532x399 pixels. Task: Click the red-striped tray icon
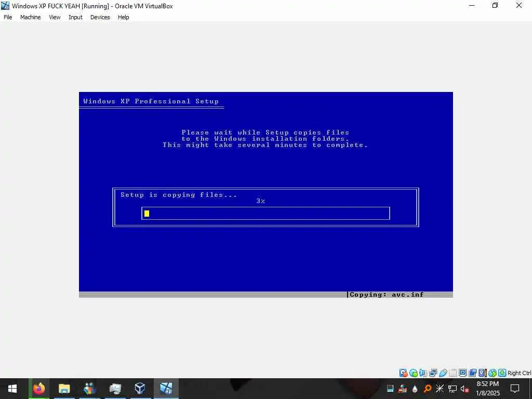pyautogui.click(x=403, y=389)
